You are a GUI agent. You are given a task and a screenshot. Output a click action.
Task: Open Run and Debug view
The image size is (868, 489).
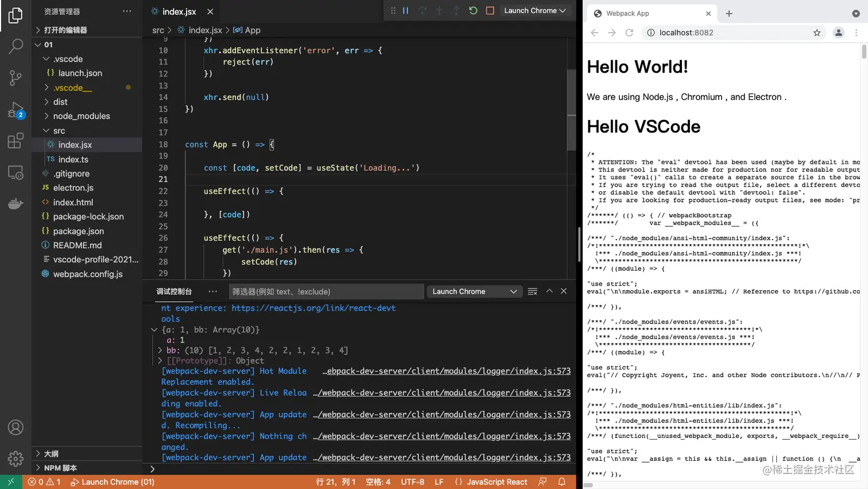15,110
